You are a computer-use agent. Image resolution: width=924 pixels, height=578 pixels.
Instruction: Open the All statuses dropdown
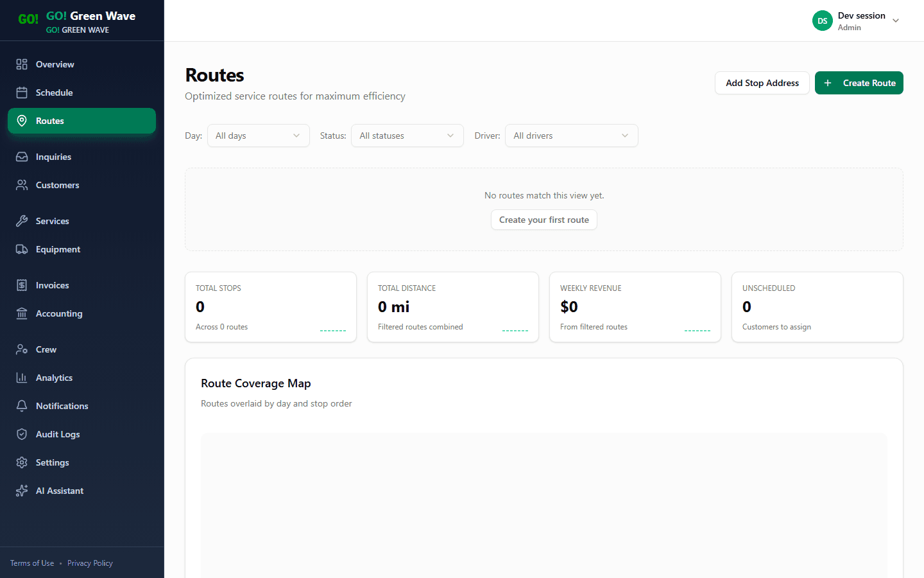[x=407, y=136]
